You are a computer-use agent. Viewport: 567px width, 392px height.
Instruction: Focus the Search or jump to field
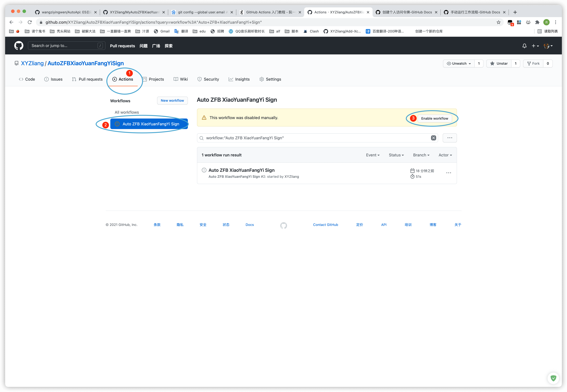[64, 46]
